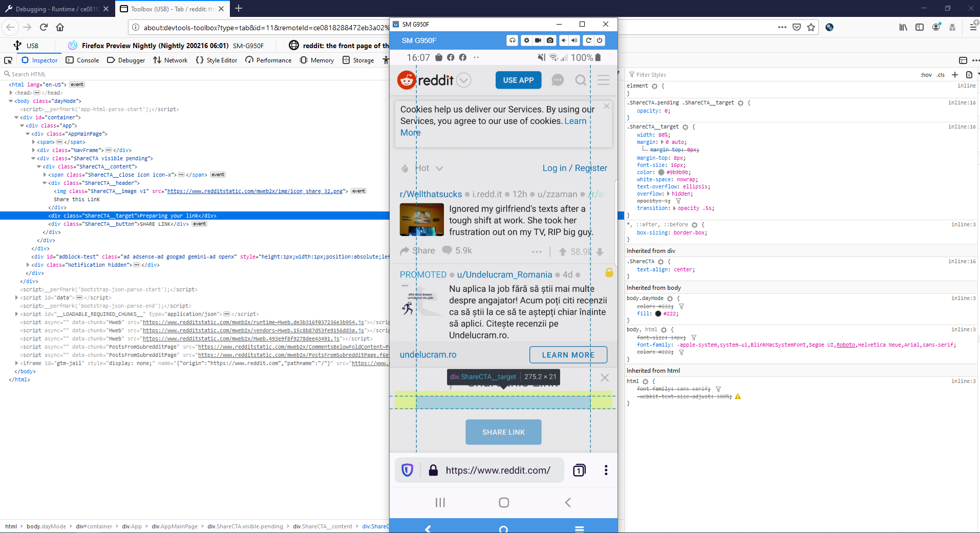980x533 pixels.
Task: Refresh the device mirror with the reload icon
Action: pos(588,40)
